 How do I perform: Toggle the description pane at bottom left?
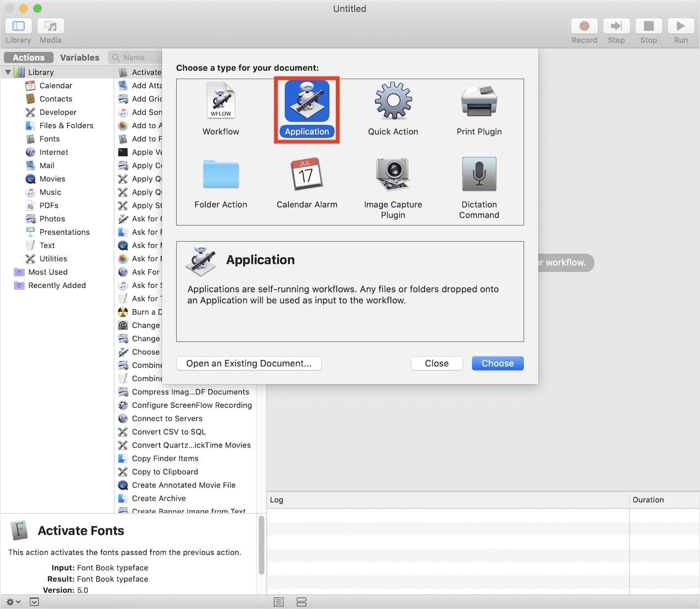pos(34,602)
